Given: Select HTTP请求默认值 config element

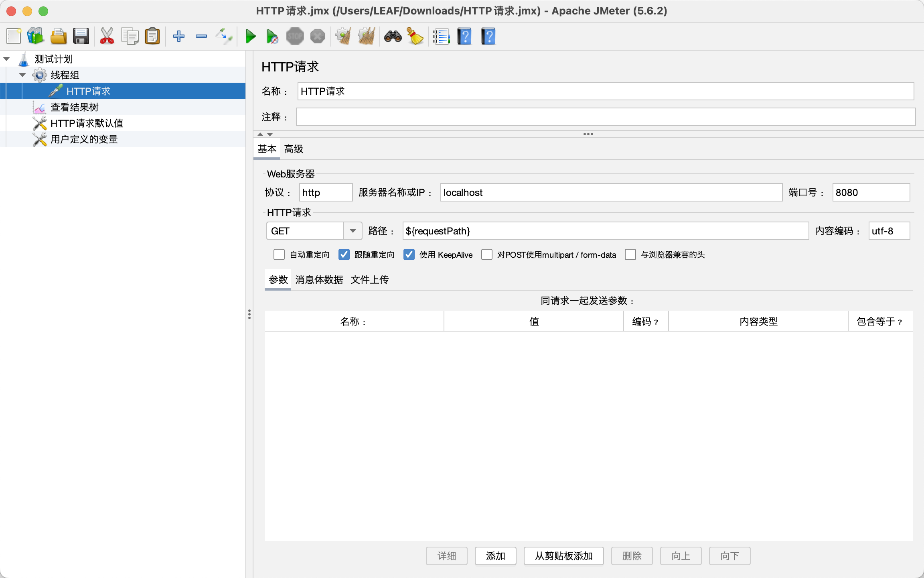Looking at the screenshot, I should tap(87, 123).
